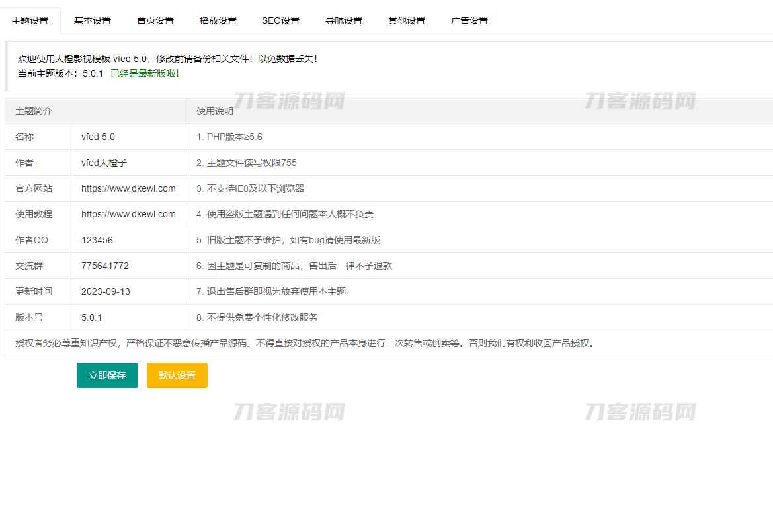
Task: Click the 使用说明 table header
Action: coord(210,111)
